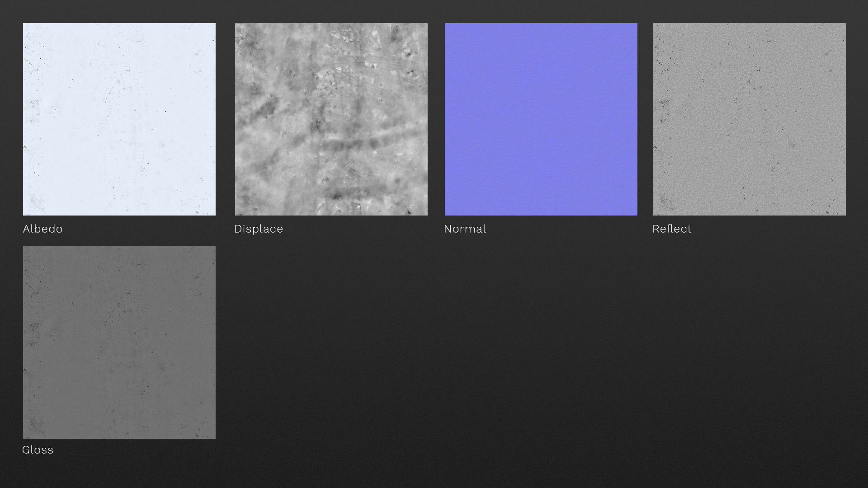Image resolution: width=868 pixels, height=488 pixels.
Task: Click the image above the Displace caption
Action: click(331, 119)
